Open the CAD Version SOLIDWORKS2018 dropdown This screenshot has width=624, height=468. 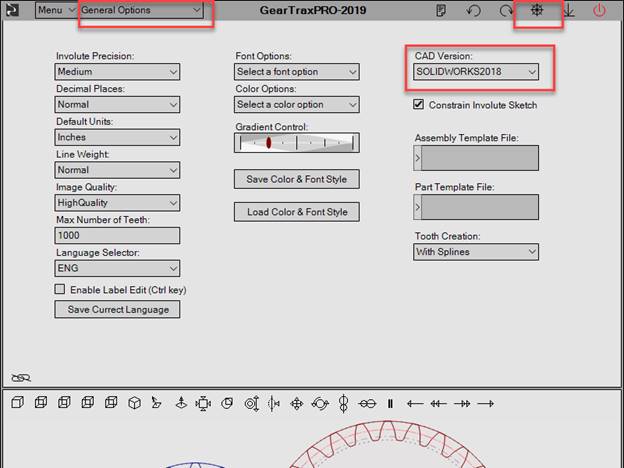[476, 72]
